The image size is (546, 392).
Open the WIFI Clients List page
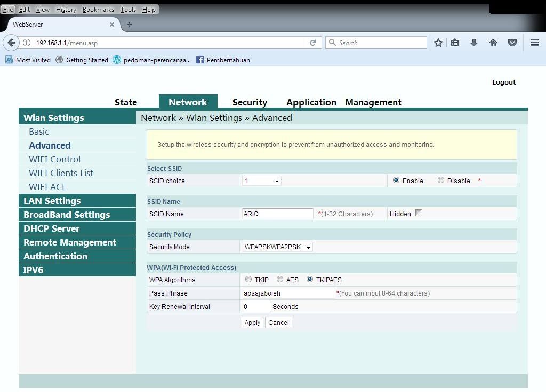click(61, 173)
